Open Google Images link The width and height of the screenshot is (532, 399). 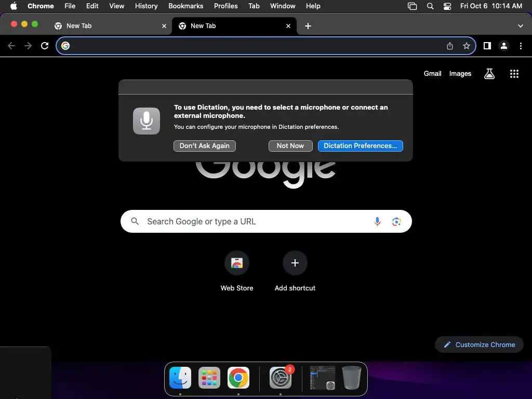pos(460,74)
